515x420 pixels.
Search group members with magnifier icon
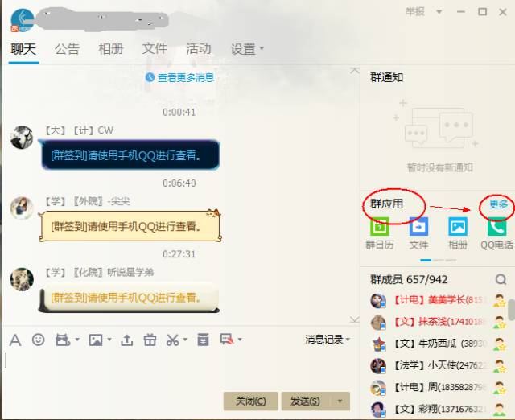pyautogui.click(x=501, y=279)
